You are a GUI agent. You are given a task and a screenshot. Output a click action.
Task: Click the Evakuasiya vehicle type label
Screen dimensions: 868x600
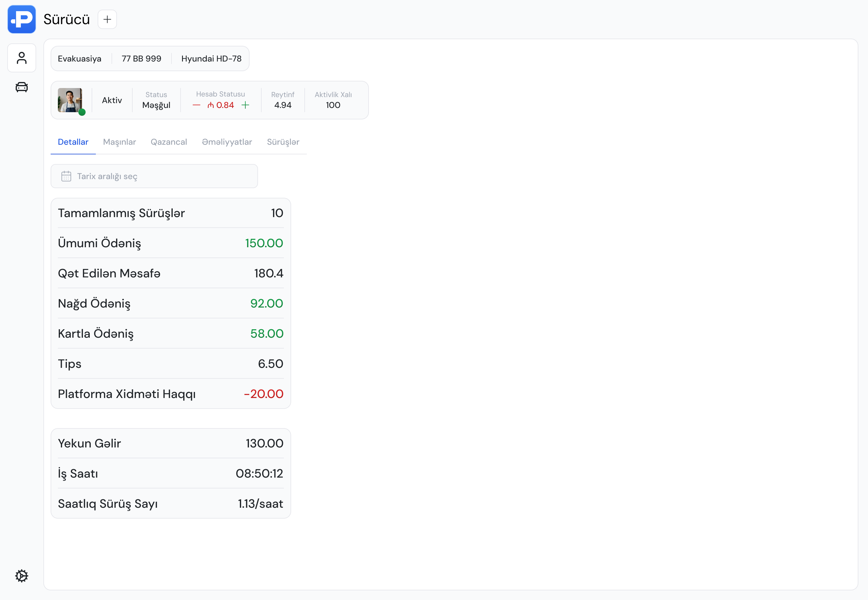click(79, 59)
